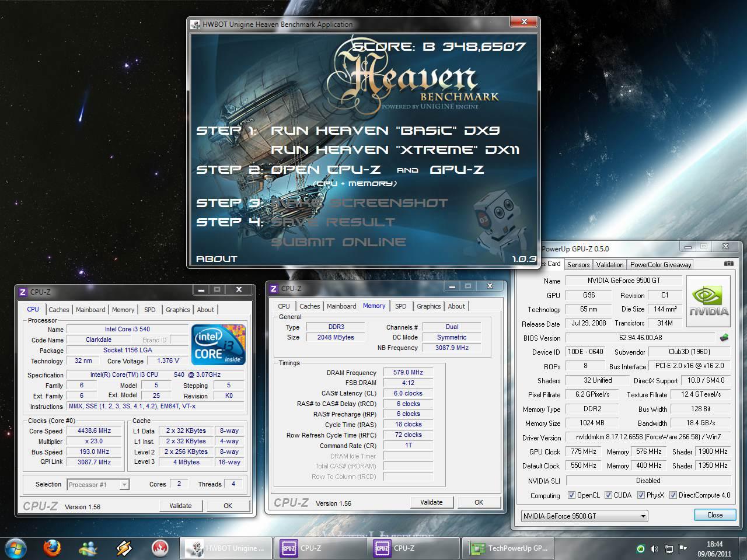The width and height of the screenshot is (747, 560).
Task: Switch to HWBOT Unigine taskbar button
Action: (x=226, y=548)
